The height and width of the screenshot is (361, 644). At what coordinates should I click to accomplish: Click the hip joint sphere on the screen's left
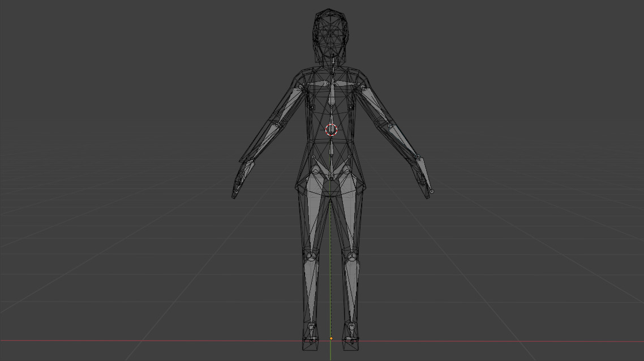click(316, 170)
